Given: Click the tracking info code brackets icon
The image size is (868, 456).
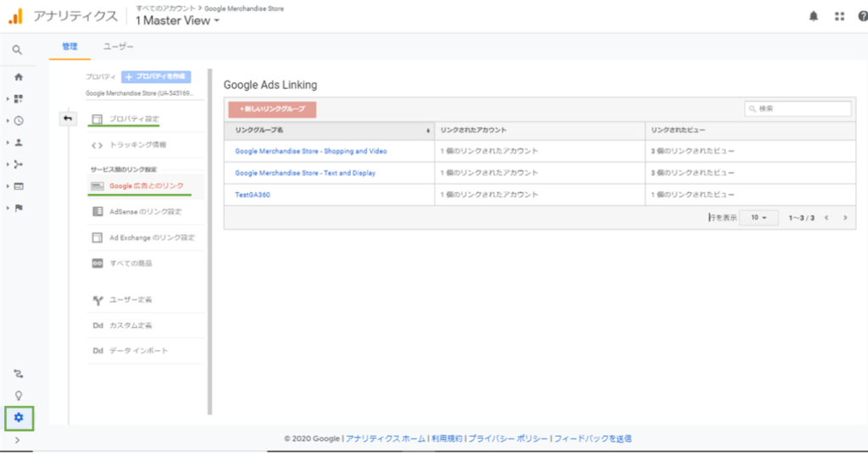Looking at the screenshot, I should pyautogui.click(x=97, y=146).
